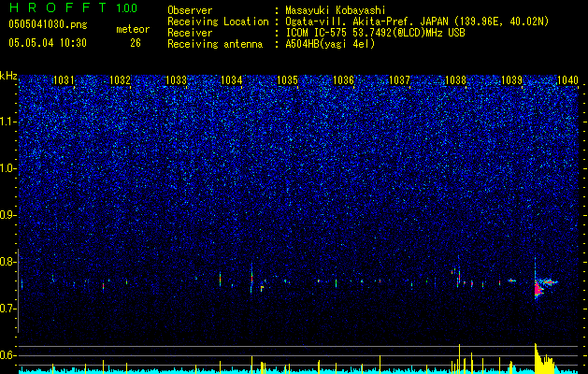Click the version number 1.0.0
The image size is (588, 374).
pyautogui.click(x=127, y=8)
